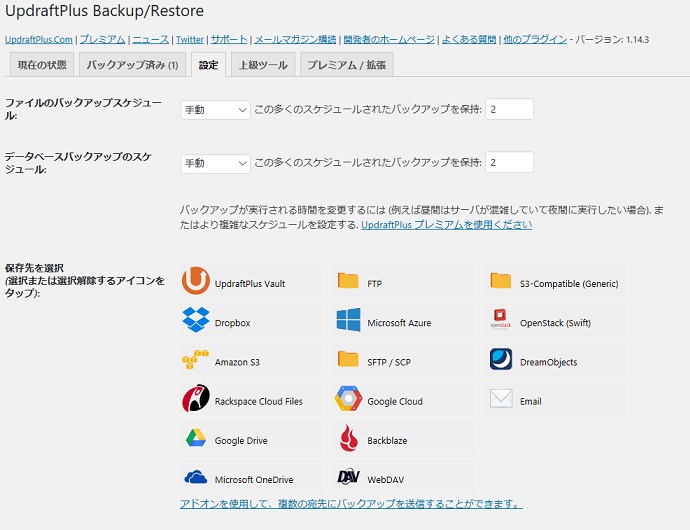Click the DreamObjects label text
This screenshot has width=690, height=530.
point(549,362)
